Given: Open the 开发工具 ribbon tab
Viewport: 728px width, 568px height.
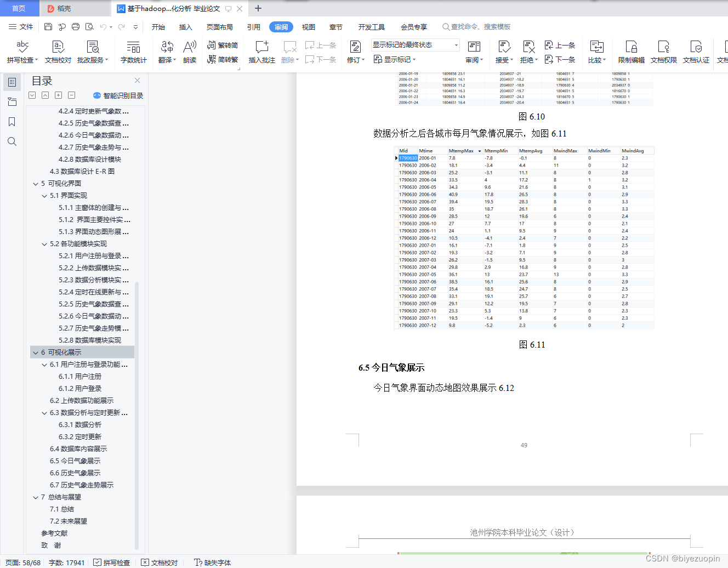Looking at the screenshot, I should (372, 27).
